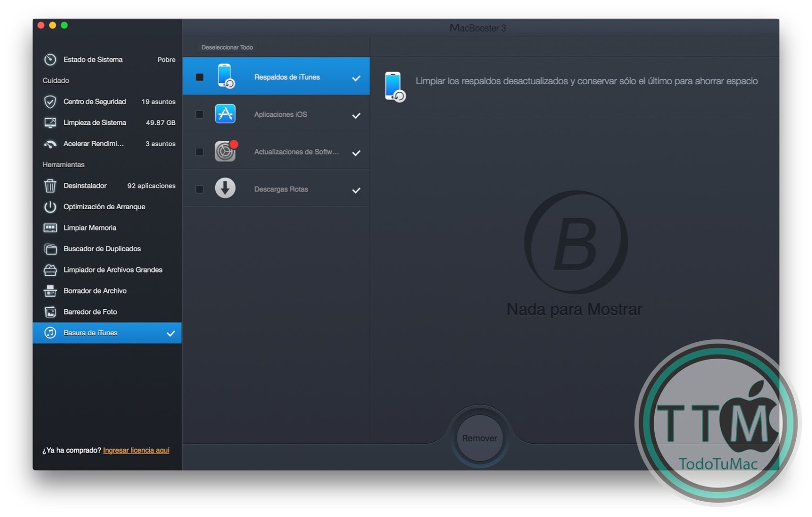Open Limpiador de Archivos Grandes label
Screen dimensions: 812x517
pyautogui.click(x=113, y=270)
